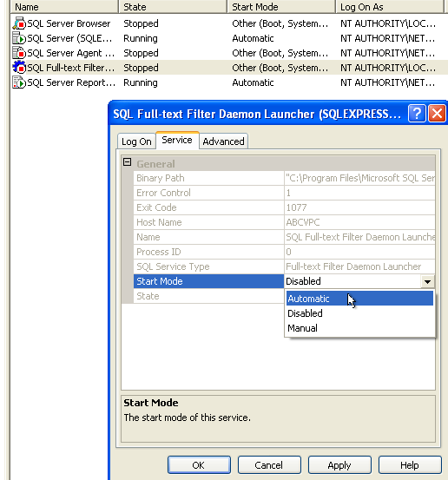Click the Start Mode value field showing Disabled

click(352, 281)
